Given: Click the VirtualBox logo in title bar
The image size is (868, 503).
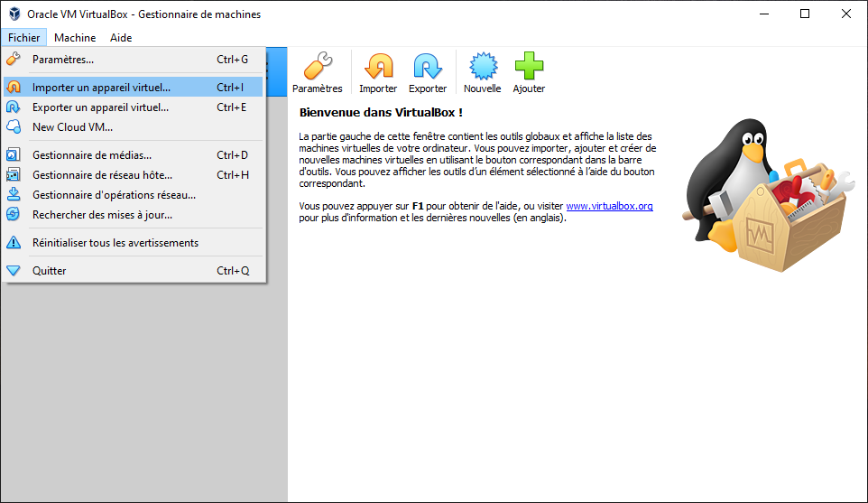Looking at the screenshot, I should [14, 14].
